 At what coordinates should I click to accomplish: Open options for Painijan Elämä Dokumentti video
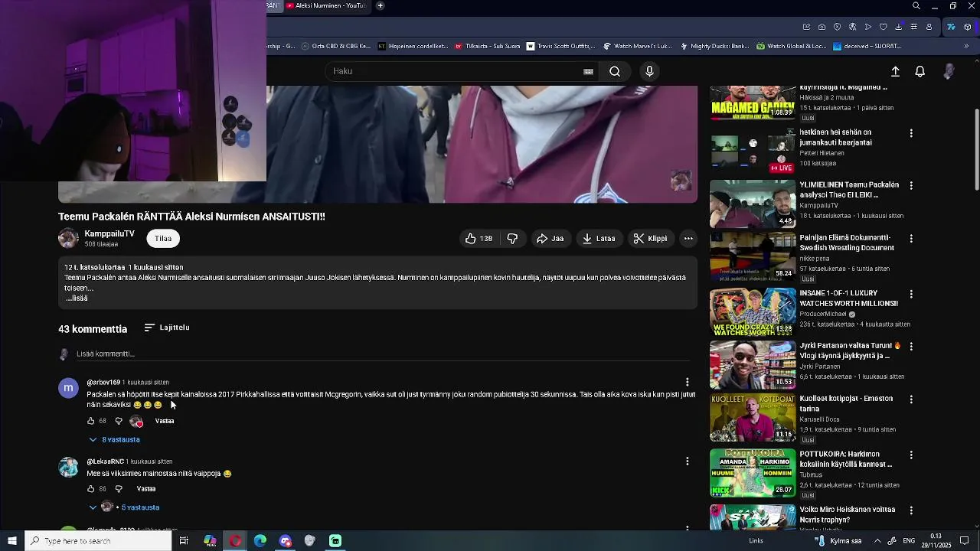(911, 239)
